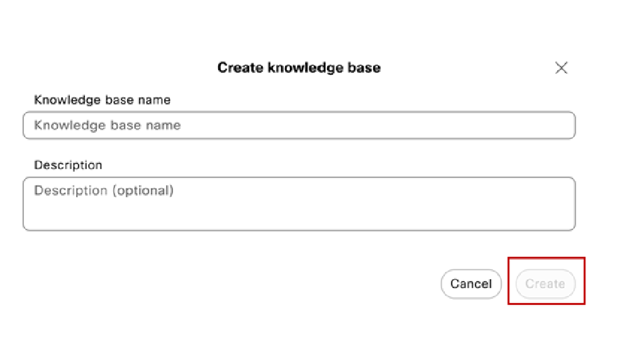Click the "Knowledge base name" field label
This screenshot has height=364, width=639.
coord(103,100)
